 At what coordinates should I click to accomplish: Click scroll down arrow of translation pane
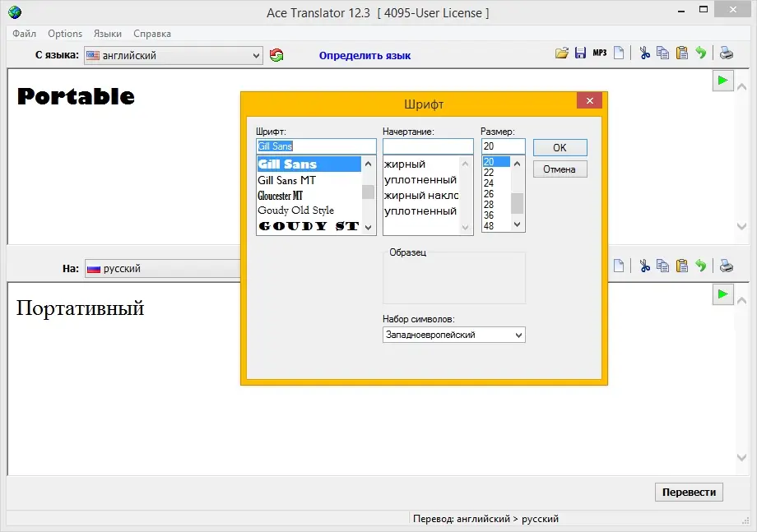point(742,458)
